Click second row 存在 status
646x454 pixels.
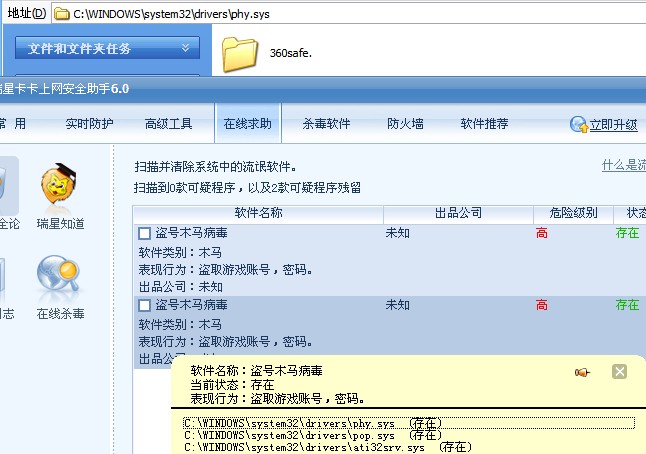click(627, 305)
